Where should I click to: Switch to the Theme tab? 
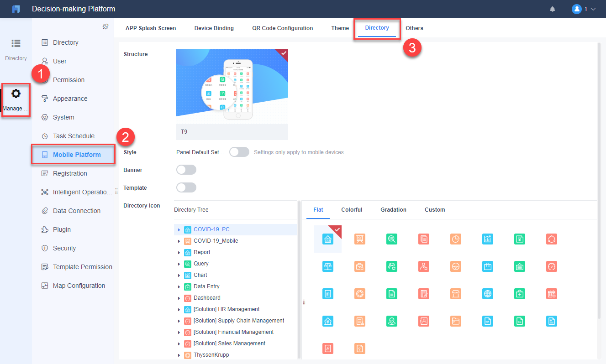pyautogui.click(x=340, y=28)
